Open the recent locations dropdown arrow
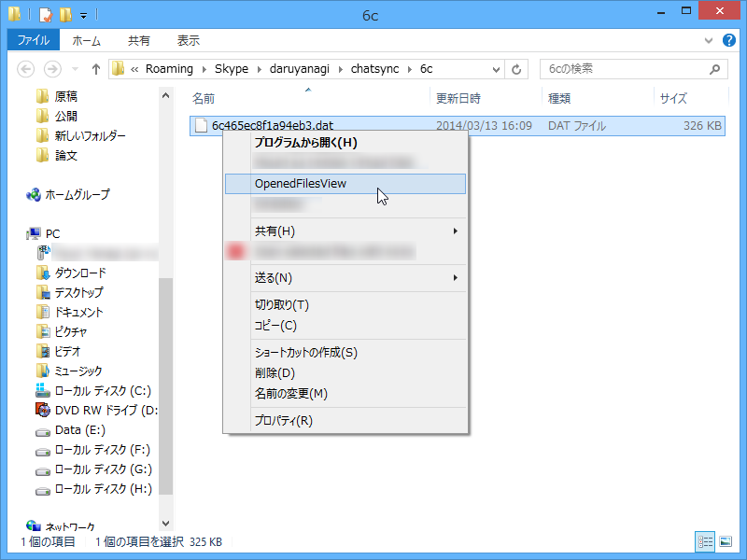Screen dimensions: 747x560 pos(75,69)
